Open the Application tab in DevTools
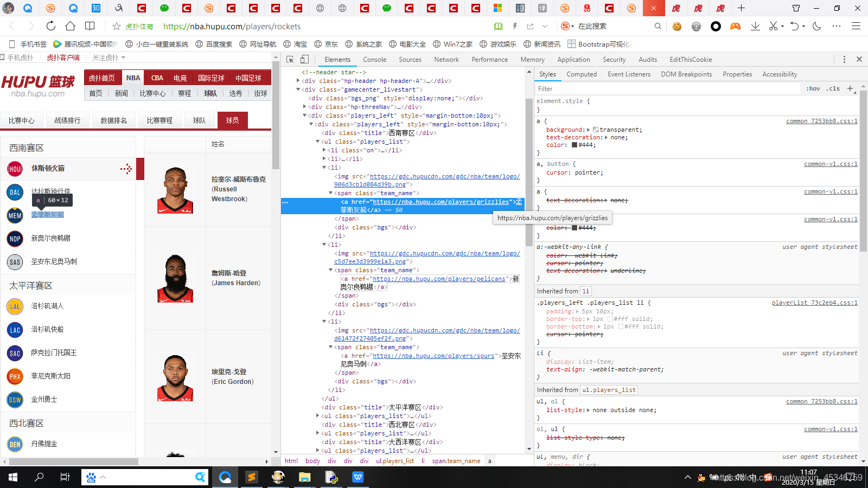Image resolution: width=868 pixels, height=488 pixels. (573, 60)
